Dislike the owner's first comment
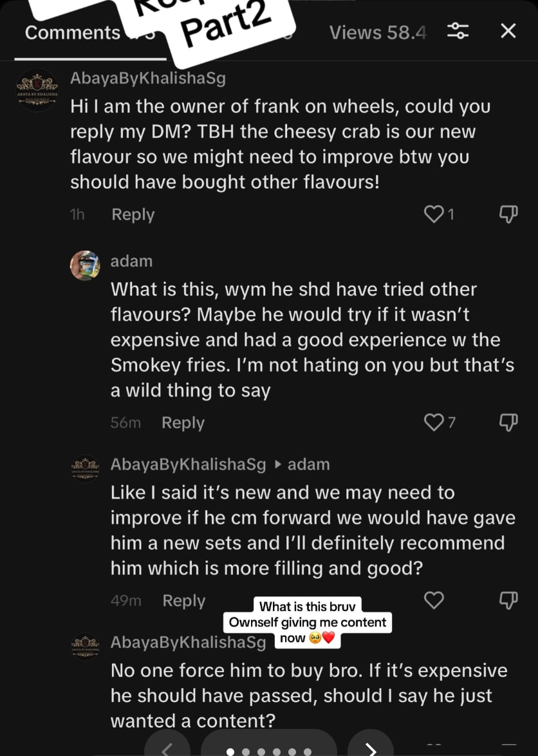 pyautogui.click(x=508, y=214)
